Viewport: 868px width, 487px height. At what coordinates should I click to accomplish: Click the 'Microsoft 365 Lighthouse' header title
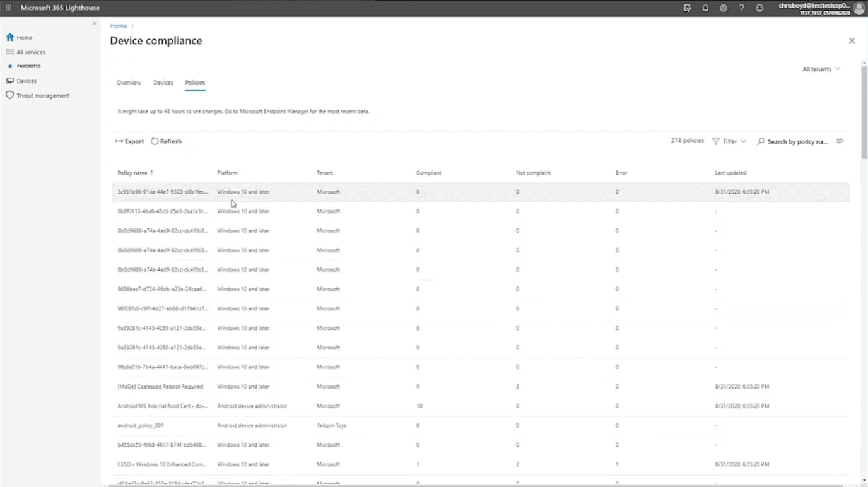point(60,8)
